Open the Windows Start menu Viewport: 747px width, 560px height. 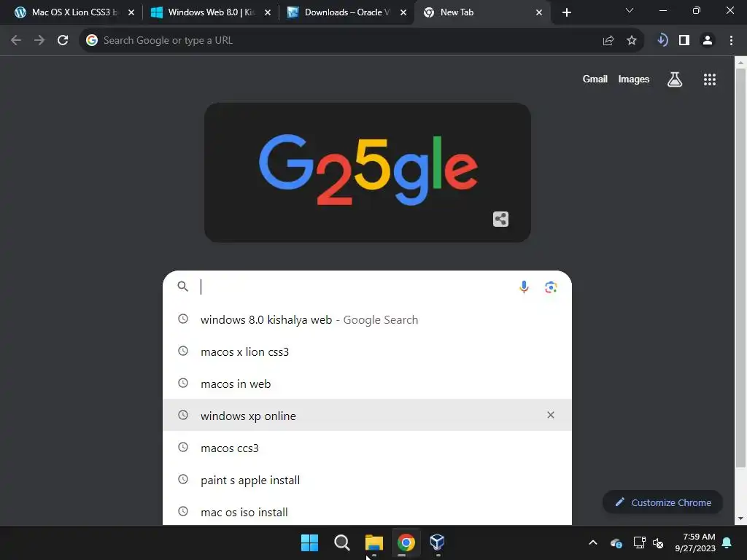(x=309, y=542)
